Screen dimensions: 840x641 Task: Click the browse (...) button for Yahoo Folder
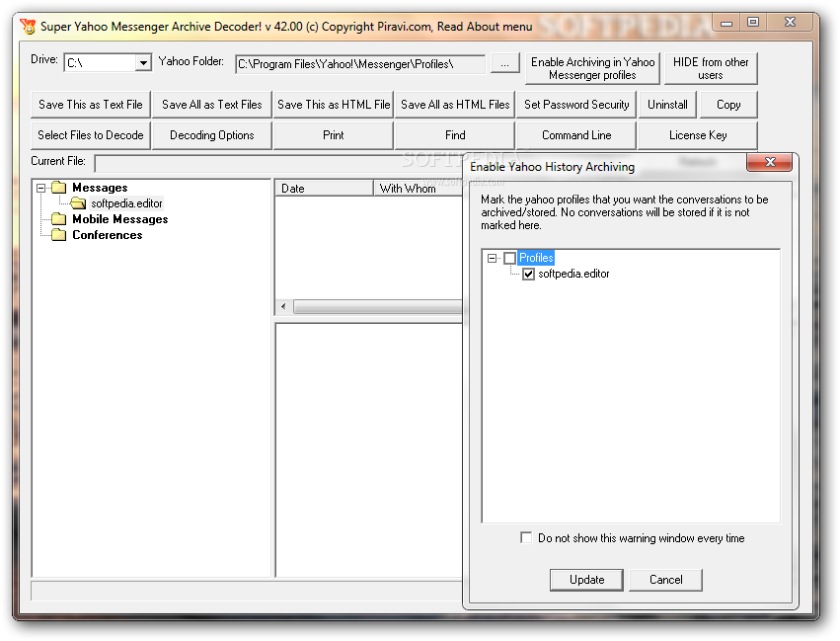(x=504, y=63)
